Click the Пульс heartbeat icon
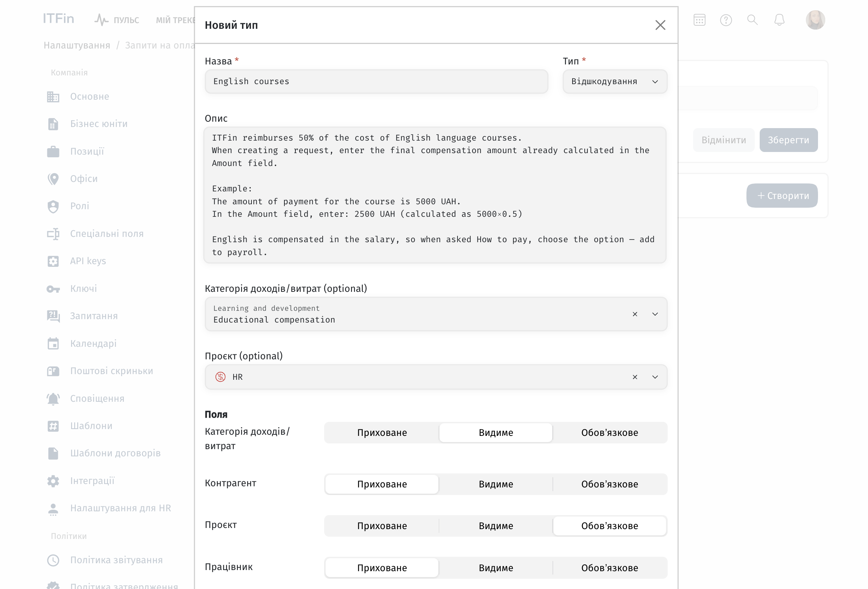This screenshot has height=589, width=868. [101, 20]
